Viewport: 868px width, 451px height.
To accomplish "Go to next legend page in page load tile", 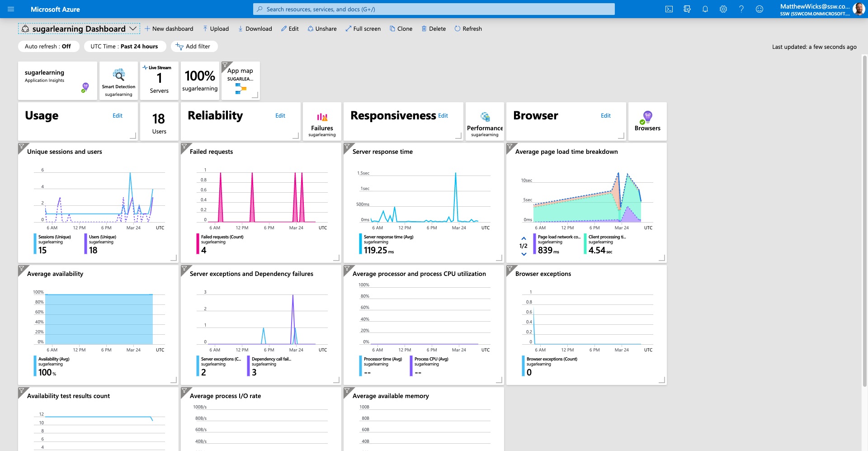I will pos(524,254).
